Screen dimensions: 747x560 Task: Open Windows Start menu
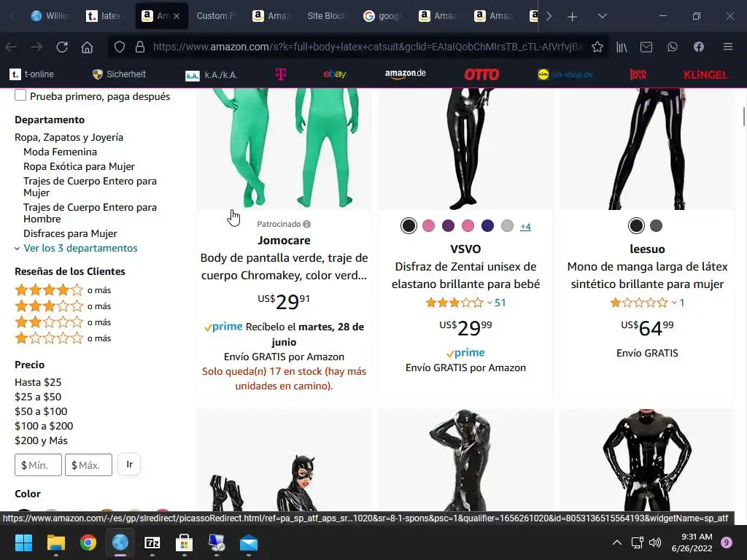23,542
